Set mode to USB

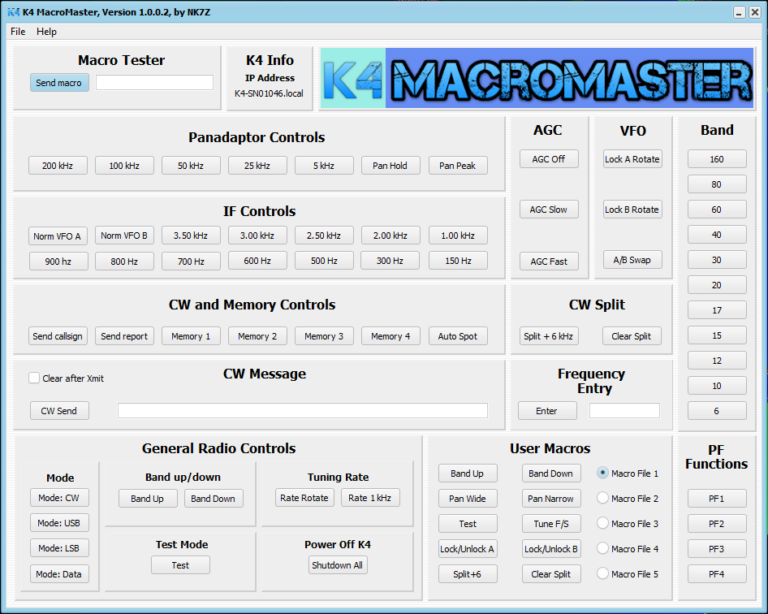[x=59, y=523]
